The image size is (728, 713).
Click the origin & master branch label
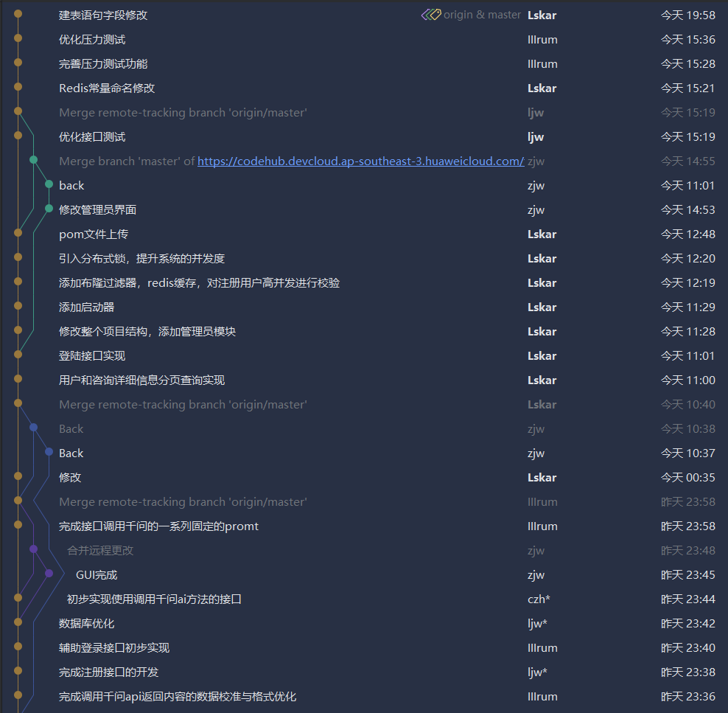click(482, 15)
